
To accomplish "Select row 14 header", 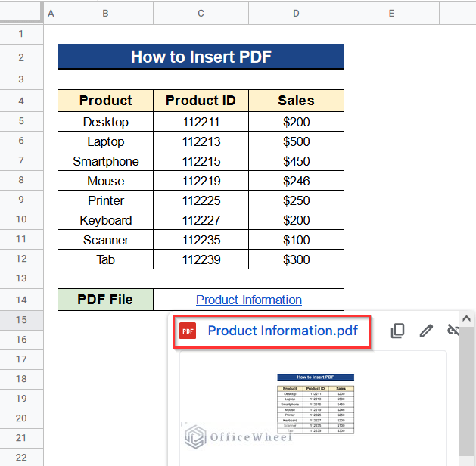I will pos(21,300).
